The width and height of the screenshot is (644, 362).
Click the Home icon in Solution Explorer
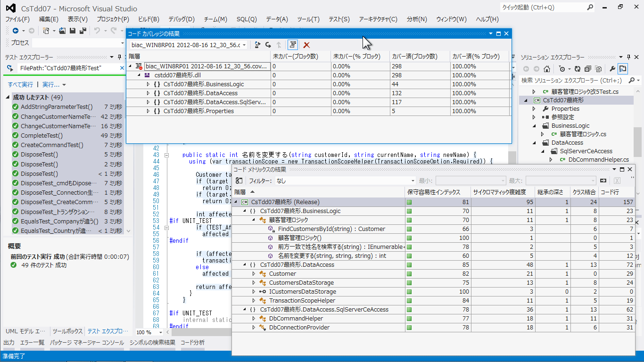pos(547,69)
